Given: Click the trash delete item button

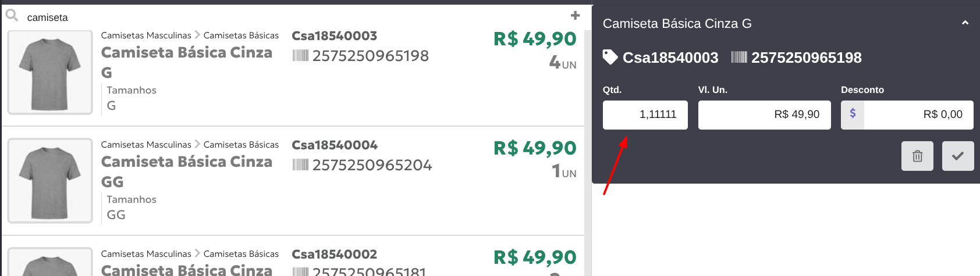Looking at the screenshot, I should pyautogui.click(x=917, y=156).
